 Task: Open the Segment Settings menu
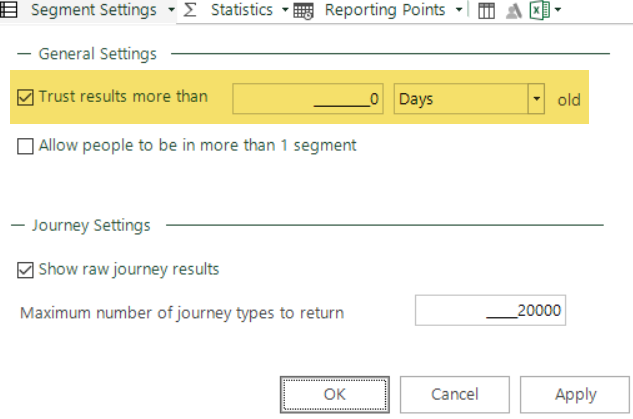pyautogui.click(x=93, y=10)
